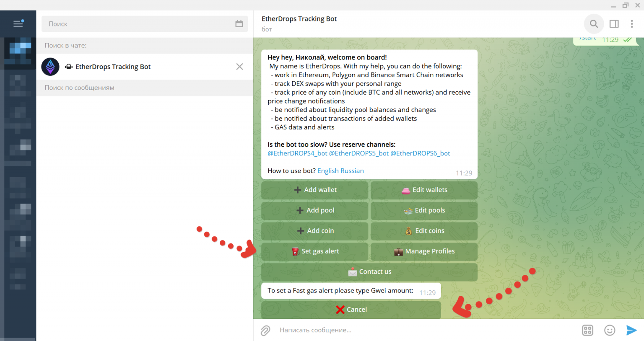The image size is (644, 341).
Task: Click the EtherDrops bot avatar
Action: 50,67
